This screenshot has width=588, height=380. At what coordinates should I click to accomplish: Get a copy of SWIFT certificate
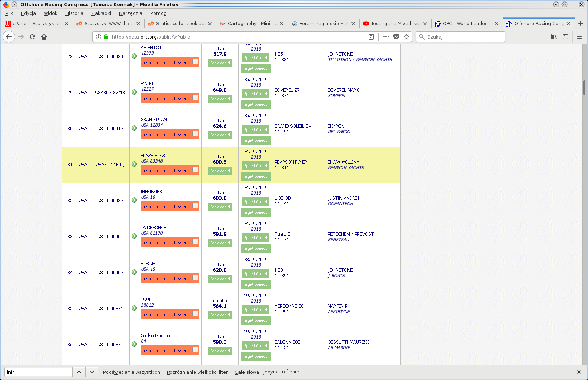[220, 99]
